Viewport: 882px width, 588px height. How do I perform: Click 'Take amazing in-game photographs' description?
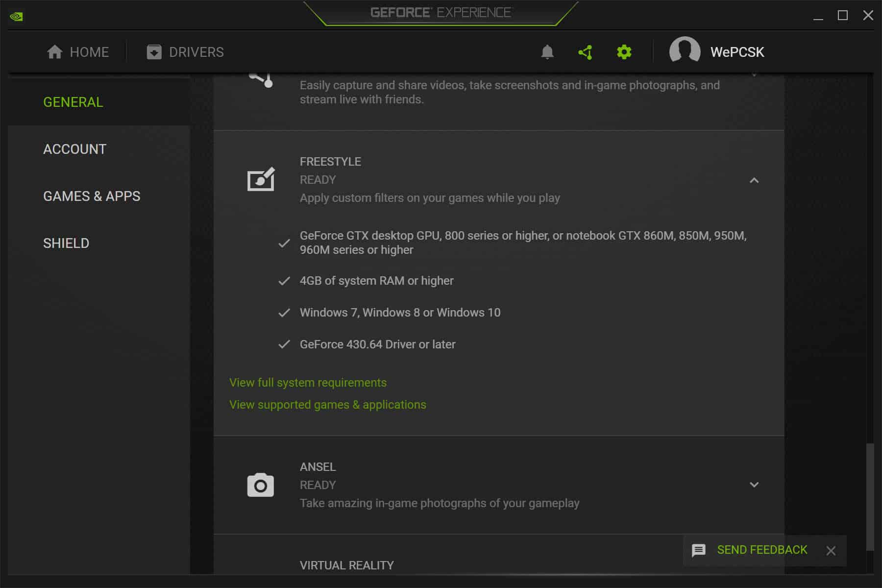tap(440, 503)
